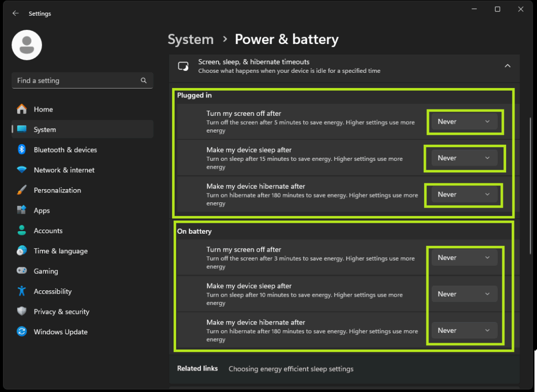537x392 pixels.
Task: Click the Network wifi icon
Action: [22, 170]
